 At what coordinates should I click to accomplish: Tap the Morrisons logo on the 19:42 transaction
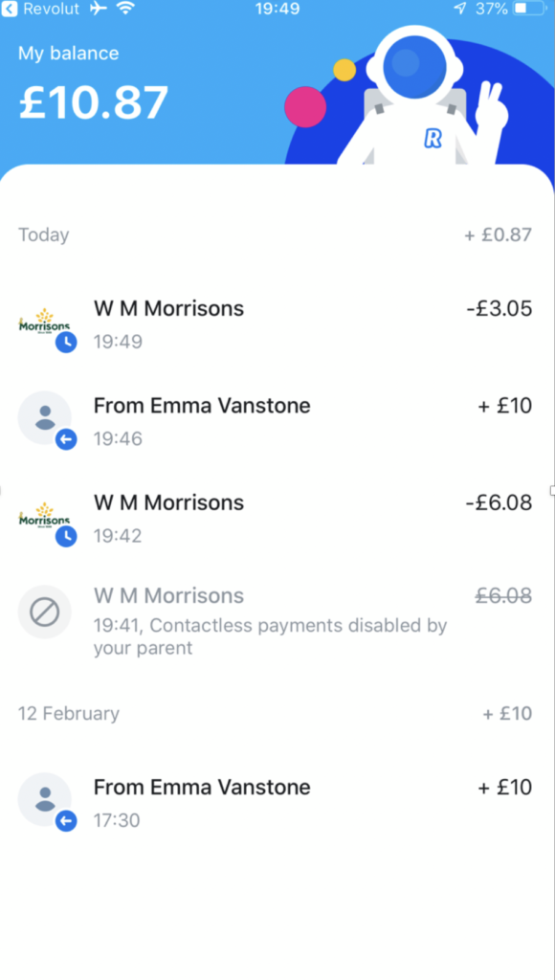click(44, 515)
